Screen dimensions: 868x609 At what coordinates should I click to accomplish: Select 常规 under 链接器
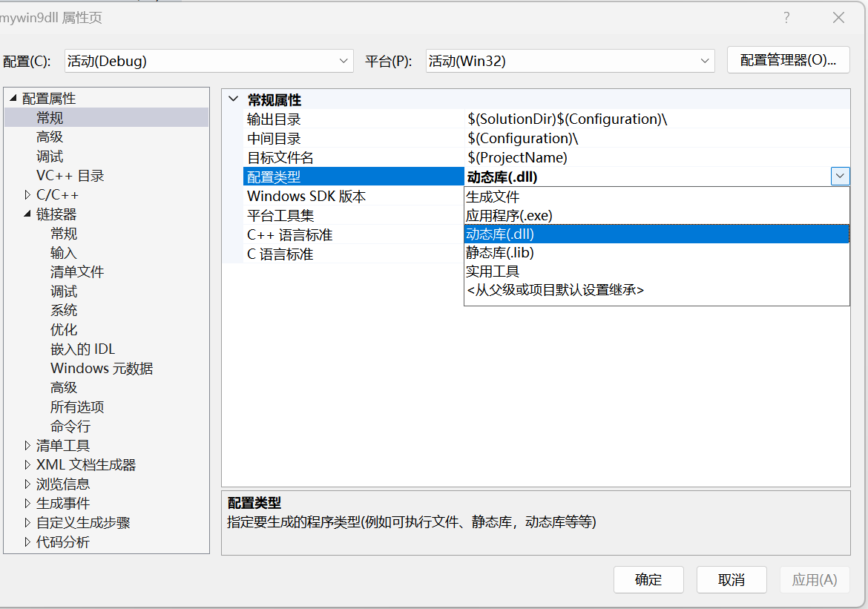tap(64, 233)
